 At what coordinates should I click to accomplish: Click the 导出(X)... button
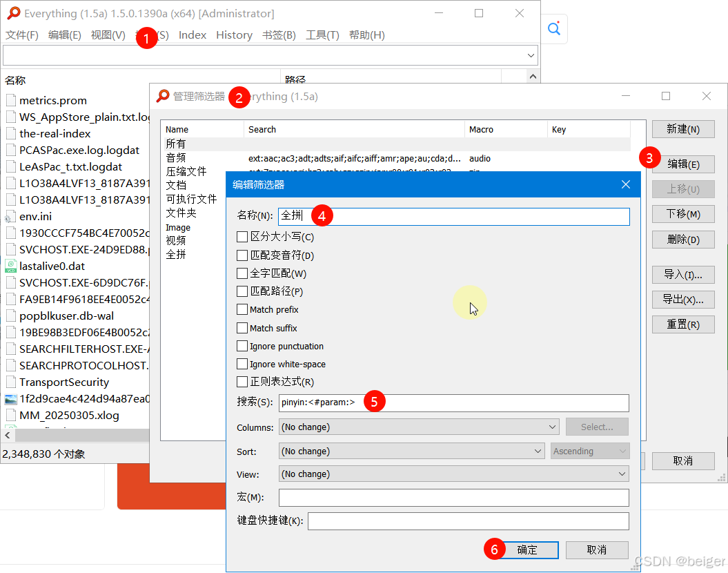click(683, 300)
